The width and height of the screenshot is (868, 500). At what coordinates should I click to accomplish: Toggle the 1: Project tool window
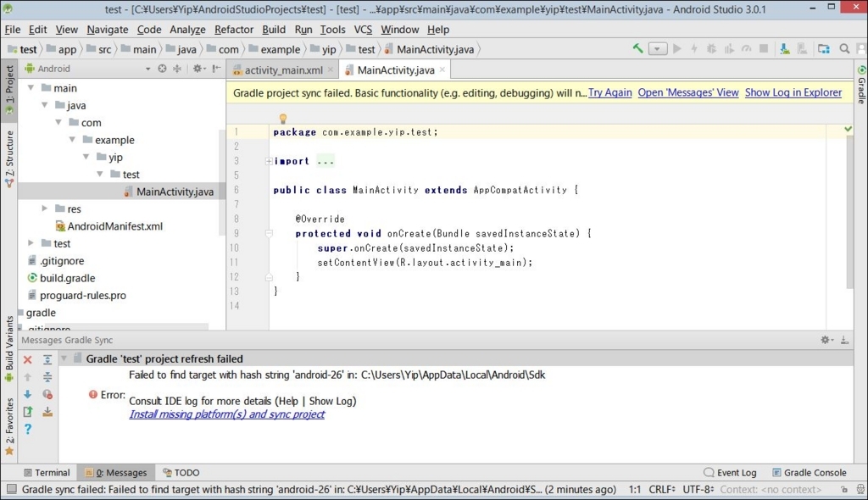pos(9,90)
